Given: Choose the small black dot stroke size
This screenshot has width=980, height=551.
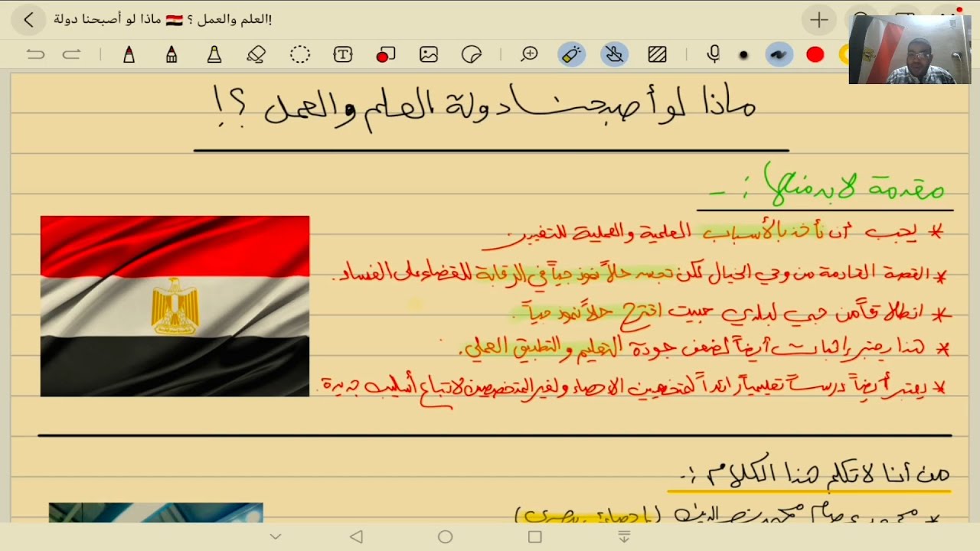Looking at the screenshot, I should 744,55.
